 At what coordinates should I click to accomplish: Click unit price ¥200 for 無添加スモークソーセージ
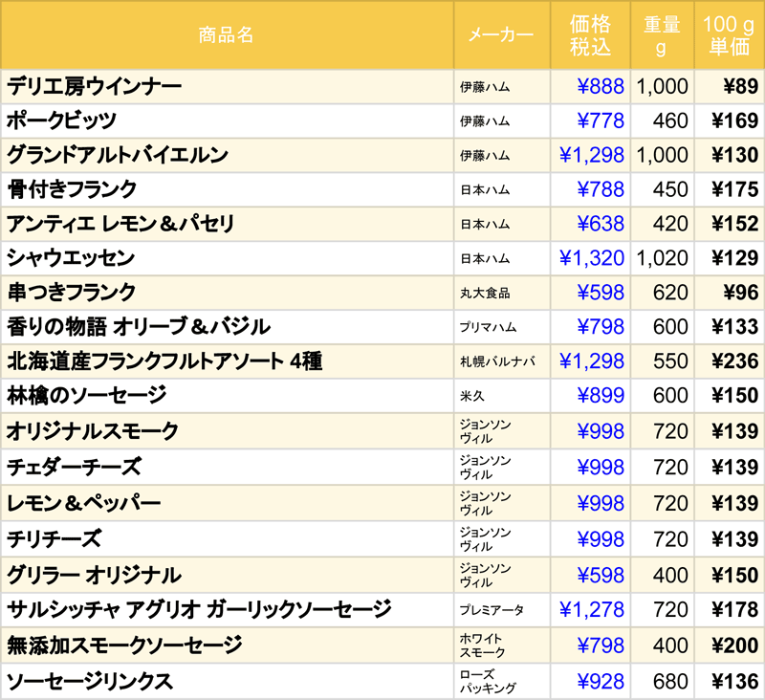click(x=734, y=645)
